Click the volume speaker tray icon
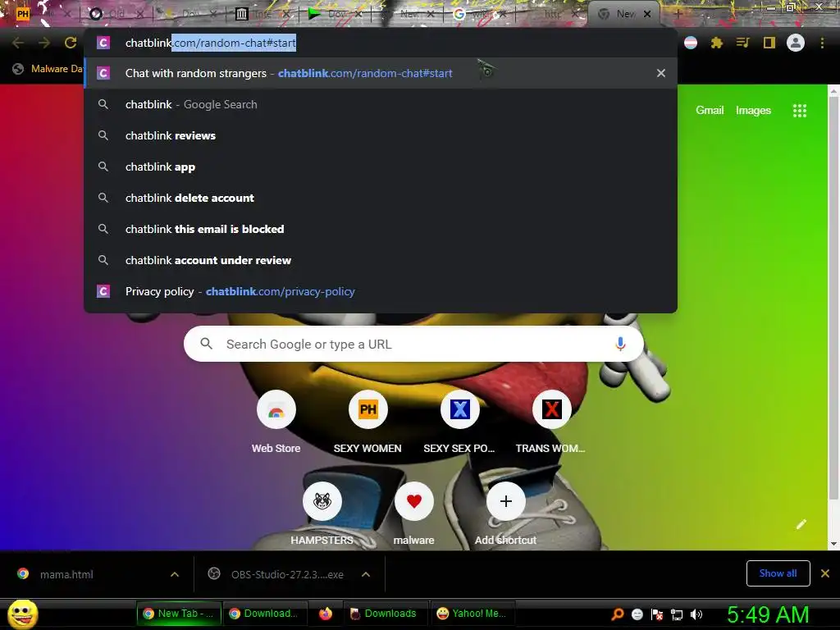The image size is (840, 630). click(696, 614)
